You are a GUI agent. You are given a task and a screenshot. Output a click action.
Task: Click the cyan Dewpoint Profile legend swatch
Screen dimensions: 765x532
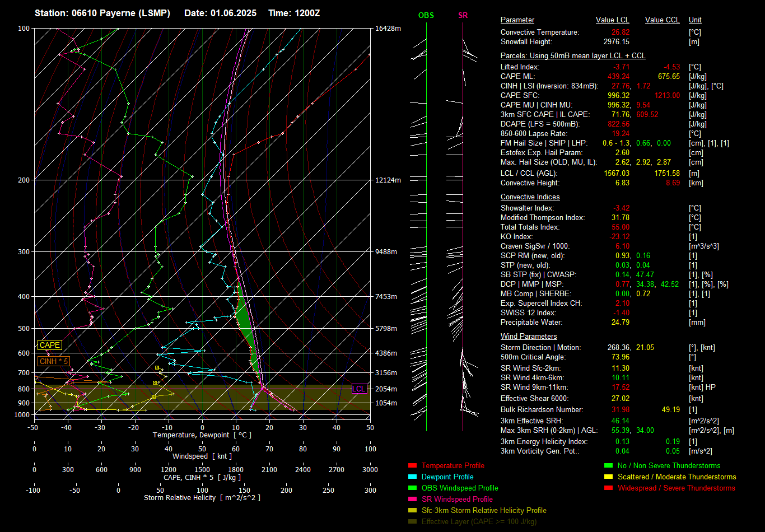413,477
